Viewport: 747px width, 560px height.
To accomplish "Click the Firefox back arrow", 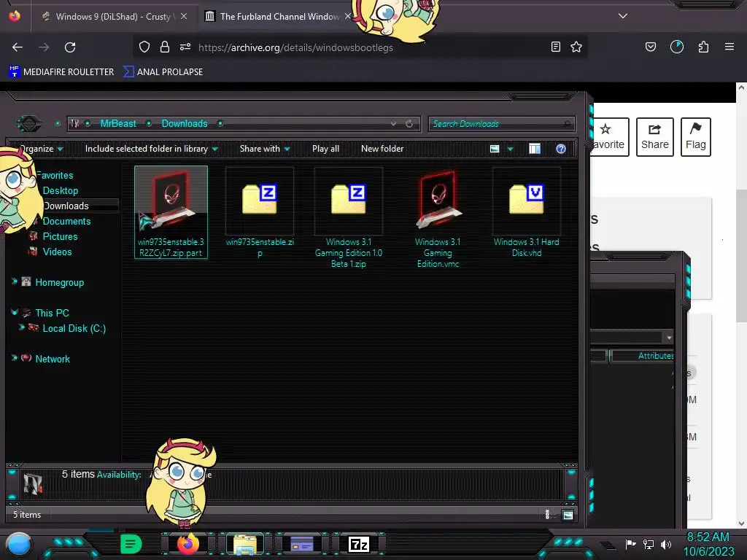I will click(18, 47).
